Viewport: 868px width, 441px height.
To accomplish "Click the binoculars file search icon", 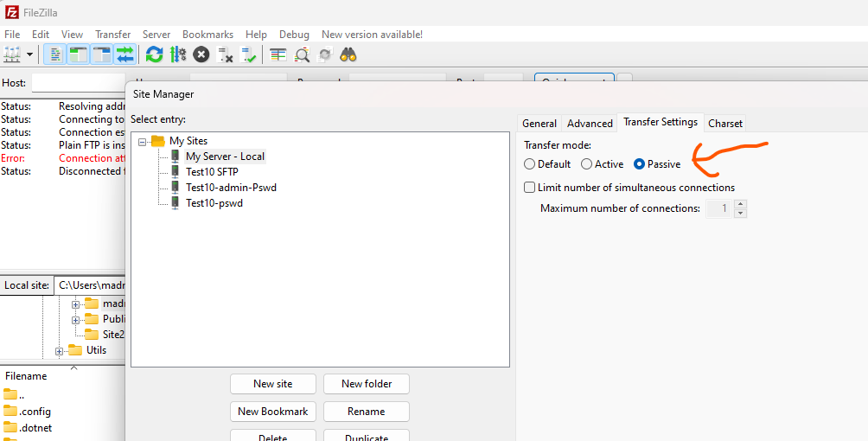I will point(348,54).
